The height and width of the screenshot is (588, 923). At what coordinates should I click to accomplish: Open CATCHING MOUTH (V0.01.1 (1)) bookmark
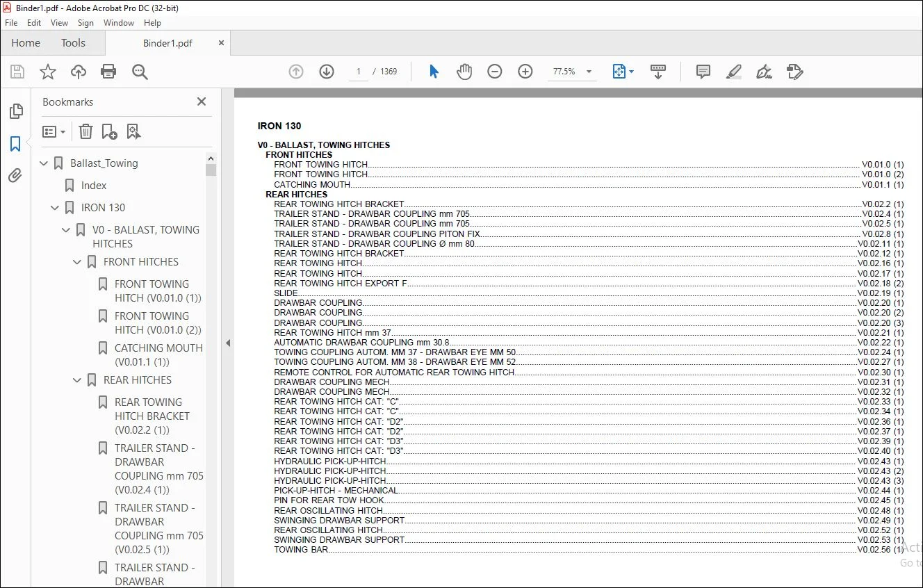pos(158,355)
